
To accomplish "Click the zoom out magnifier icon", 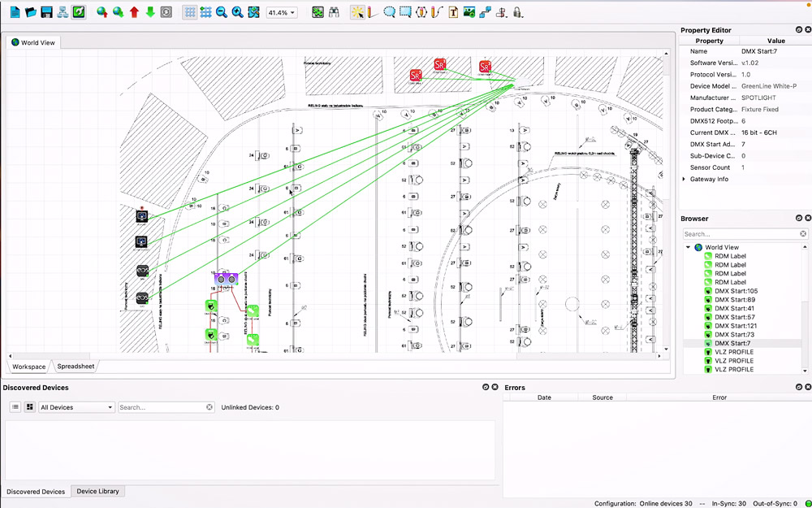I will point(222,12).
